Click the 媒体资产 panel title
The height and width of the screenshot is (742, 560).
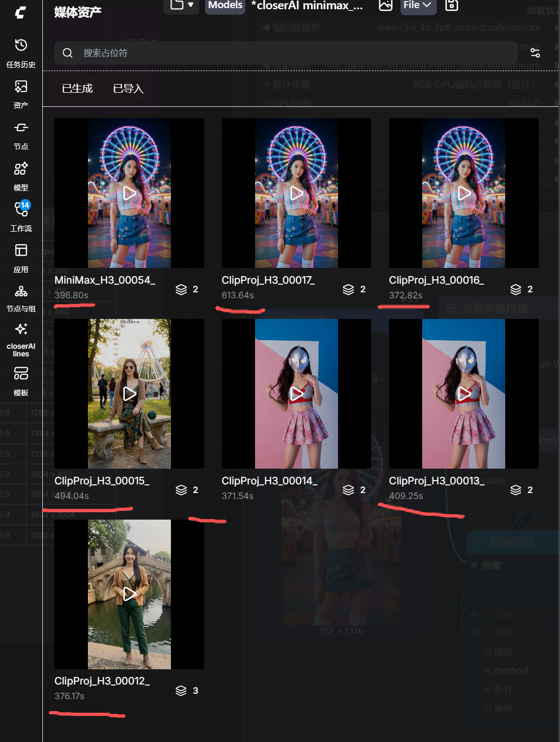pyautogui.click(x=78, y=12)
